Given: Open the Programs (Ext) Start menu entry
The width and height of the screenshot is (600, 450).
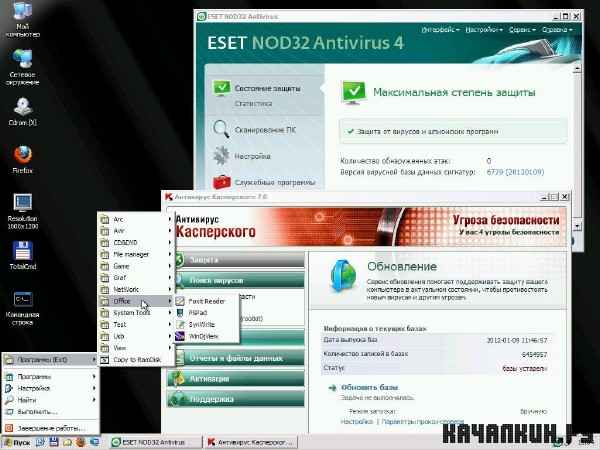Looking at the screenshot, I should 50,360.
